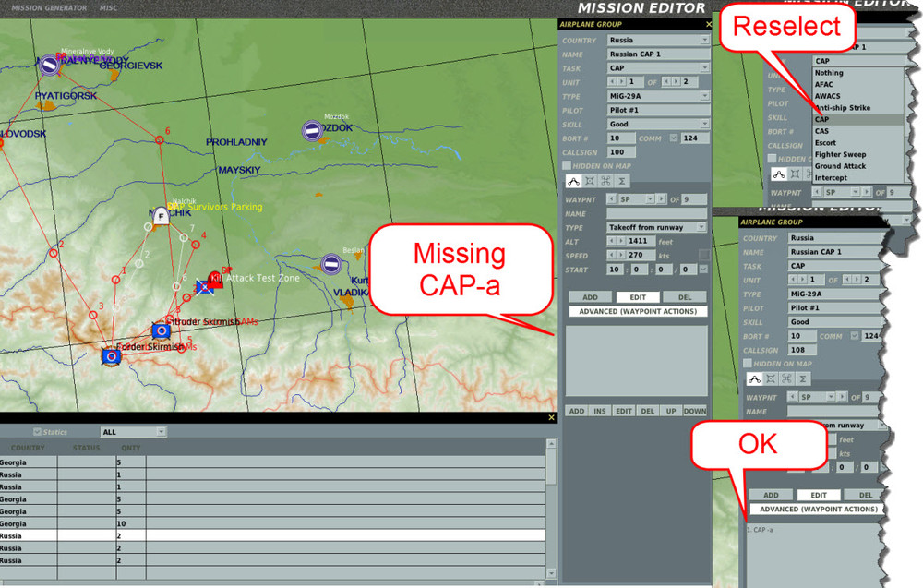Viewport: 923px width, 588px height.
Task: Click the target zone icon beside the route icon
Action: tap(590, 181)
